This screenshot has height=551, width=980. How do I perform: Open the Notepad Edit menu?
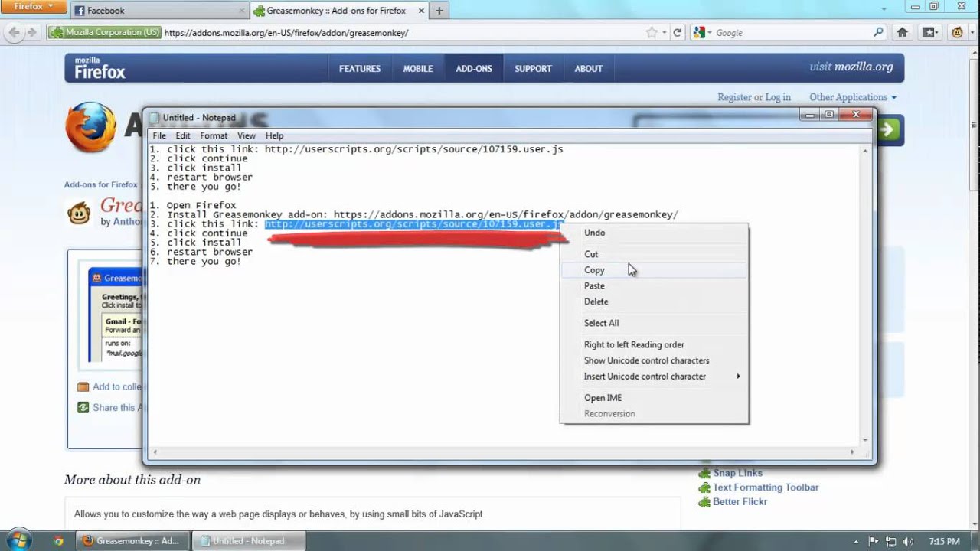coord(183,135)
